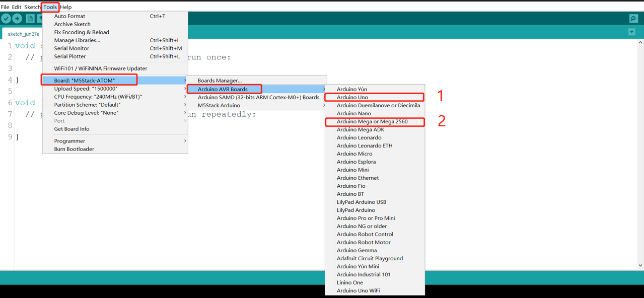The image size is (644, 298).
Task: Open Serial Monitor magnifier icon at top right
Action: 633,19
